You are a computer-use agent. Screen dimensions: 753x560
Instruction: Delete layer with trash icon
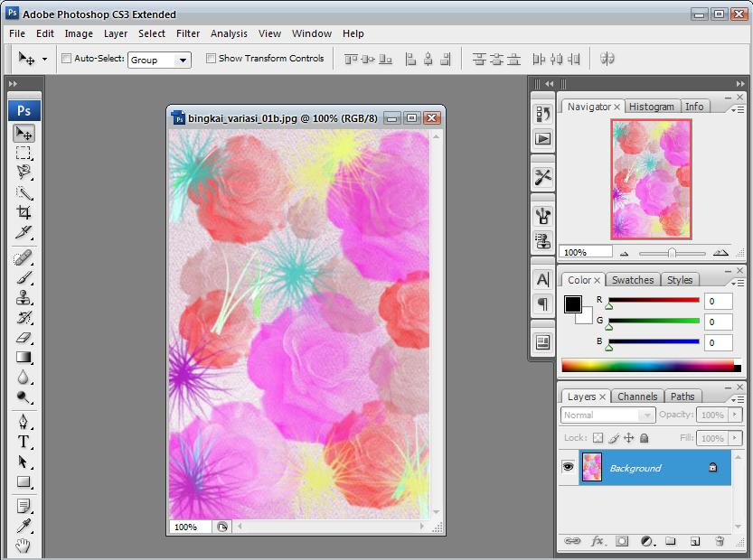pyautogui.click(x=720, y=541)
